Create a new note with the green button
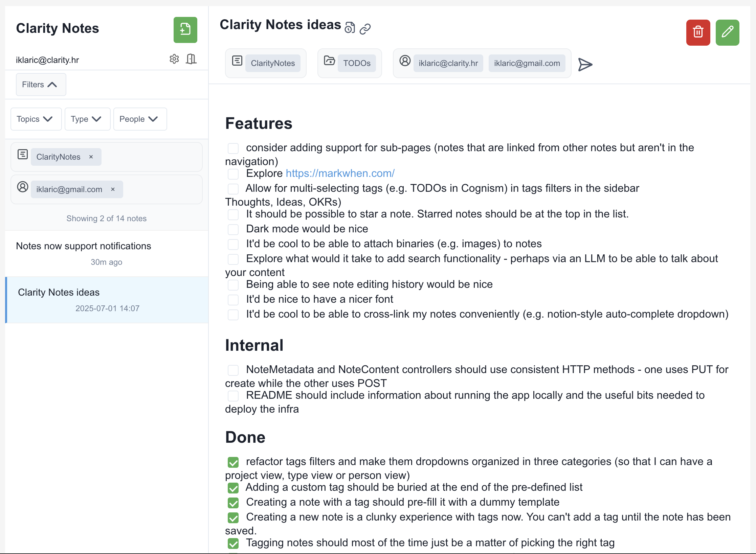The image size is (756, 554). point(185,30)
